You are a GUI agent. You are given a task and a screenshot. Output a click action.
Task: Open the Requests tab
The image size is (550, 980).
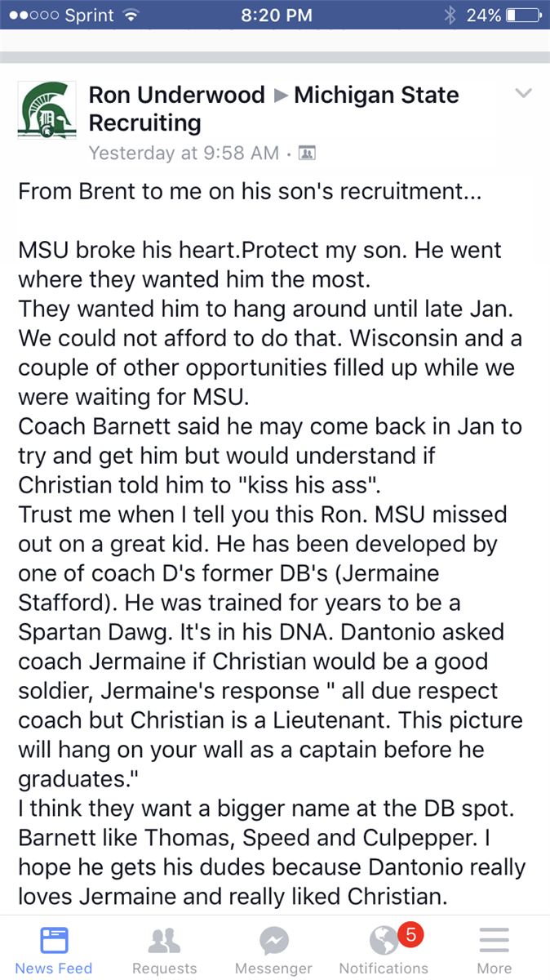point(164,949)
